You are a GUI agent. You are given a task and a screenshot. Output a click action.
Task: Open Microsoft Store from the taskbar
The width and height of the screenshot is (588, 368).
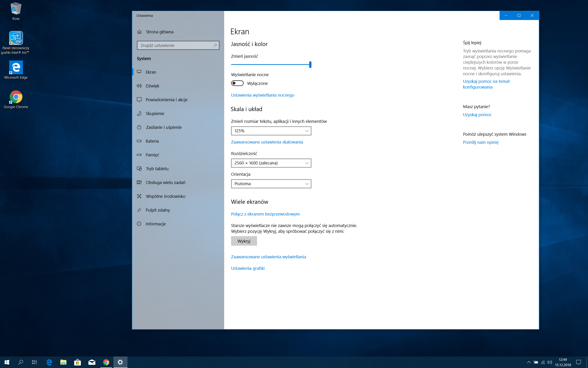coord(77,362)
